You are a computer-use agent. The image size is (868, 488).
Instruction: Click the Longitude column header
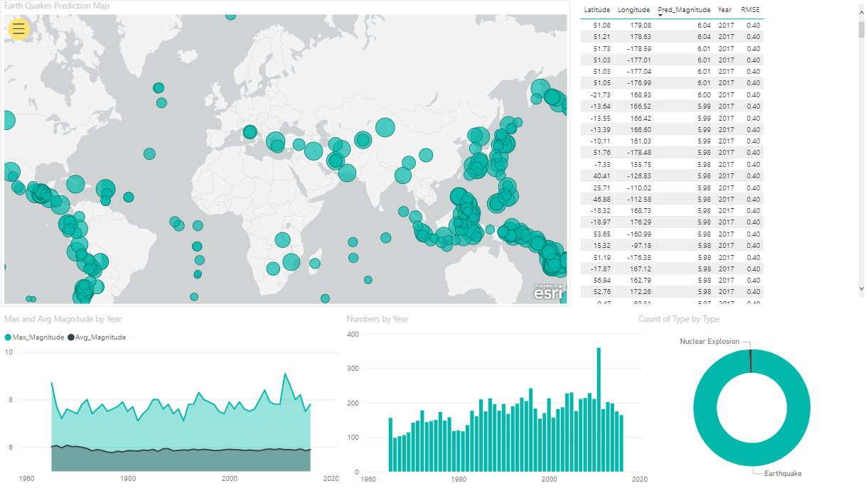tap(633, 10)
